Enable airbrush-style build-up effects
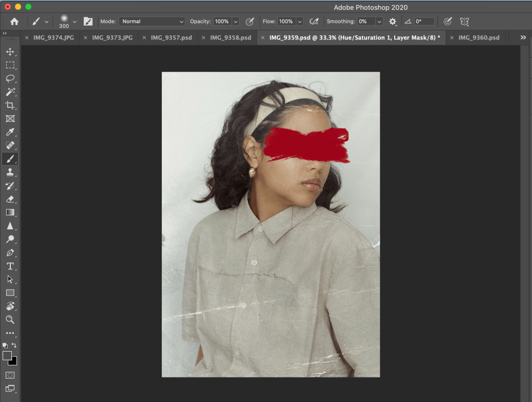Screen dimensions: 532x402 pyautogui.click(x=314, y=21)
